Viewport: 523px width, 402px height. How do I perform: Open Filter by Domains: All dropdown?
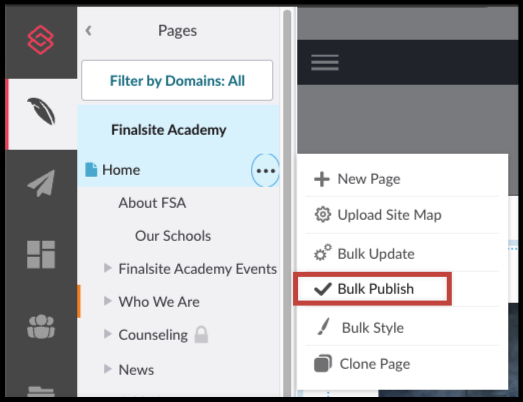coord(177,80)
